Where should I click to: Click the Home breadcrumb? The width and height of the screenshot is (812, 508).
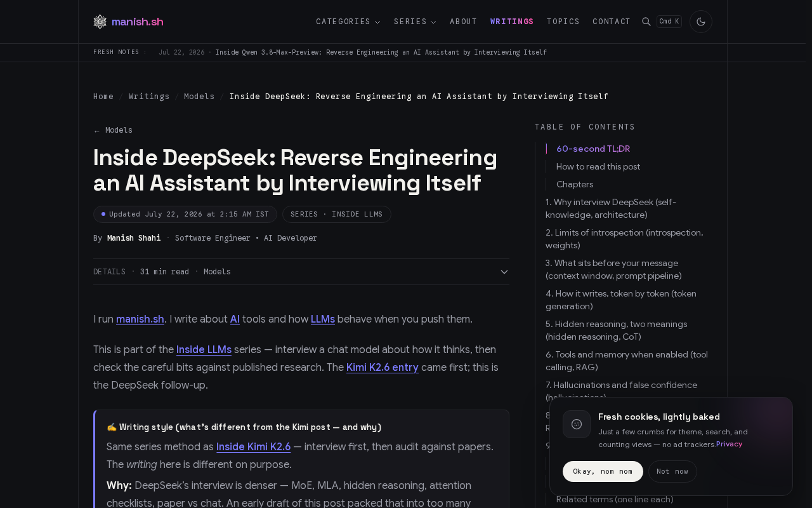coord(103,97)
